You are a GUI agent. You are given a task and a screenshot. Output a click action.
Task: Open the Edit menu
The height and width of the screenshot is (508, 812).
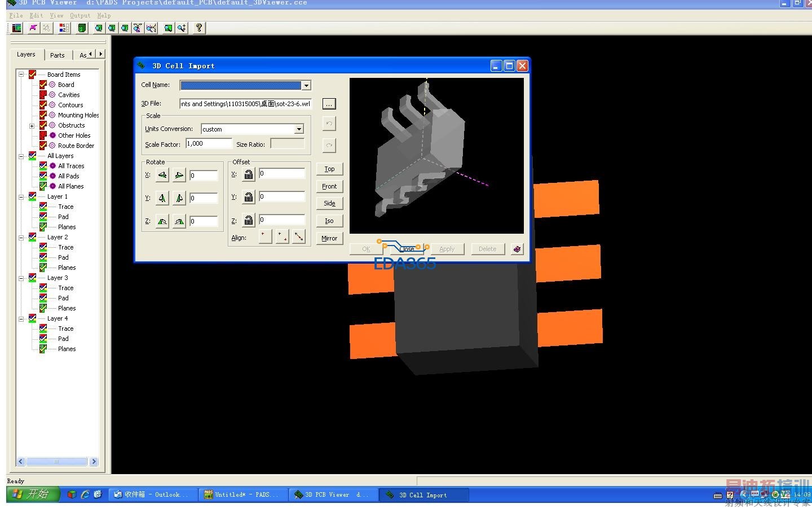(x=36, y=15)
